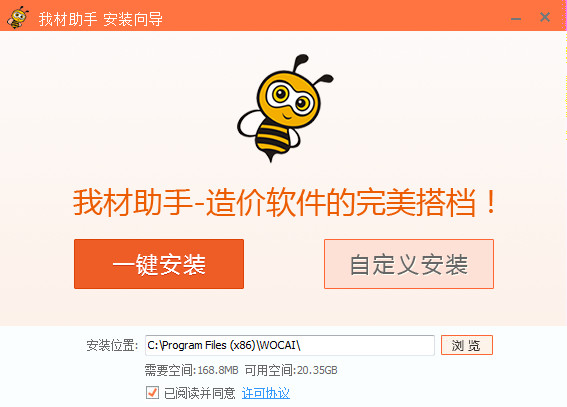Click the bee mascot's striped body
Viewport: 567px width, 407px height.
[x=272, y=139]
